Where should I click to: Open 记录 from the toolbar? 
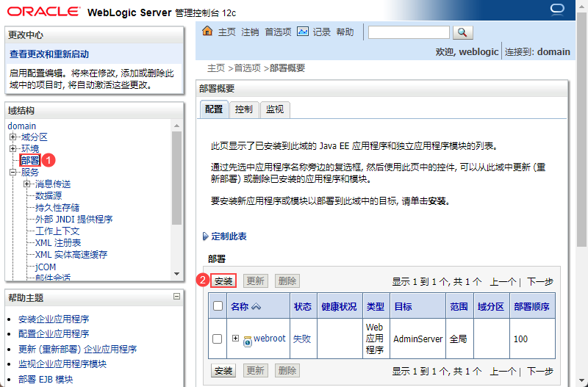(x=322, y=32)
